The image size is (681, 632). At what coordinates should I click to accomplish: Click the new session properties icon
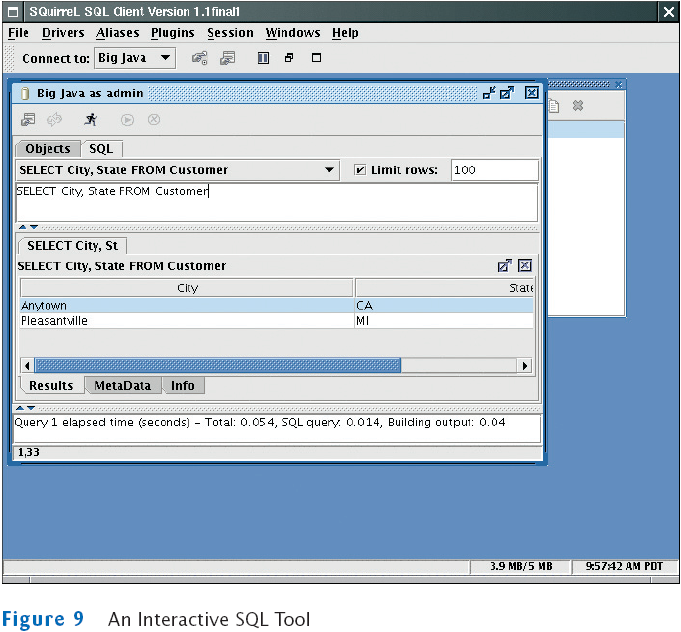228,58
